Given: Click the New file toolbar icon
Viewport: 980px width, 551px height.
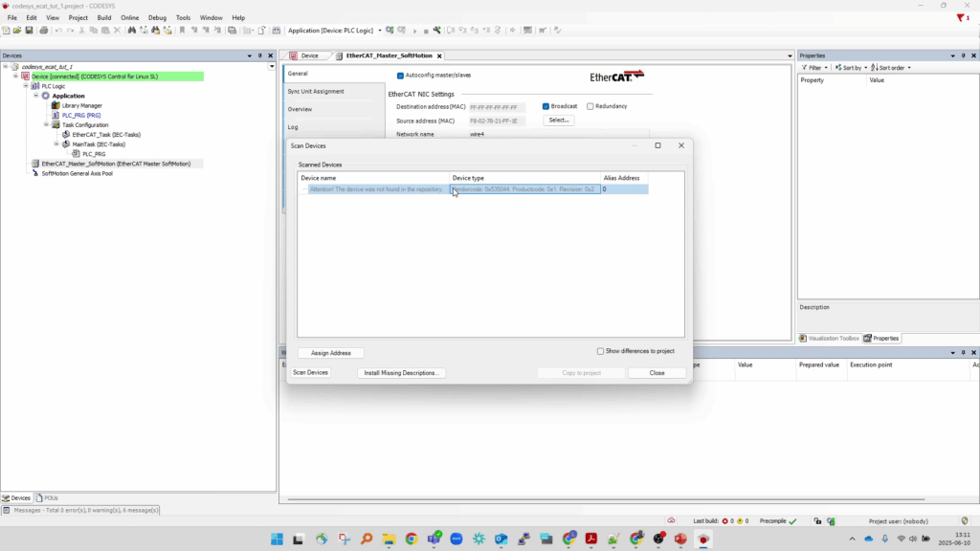Looking at the screenshot, I should pyautogui.click(x=7, y=30).
